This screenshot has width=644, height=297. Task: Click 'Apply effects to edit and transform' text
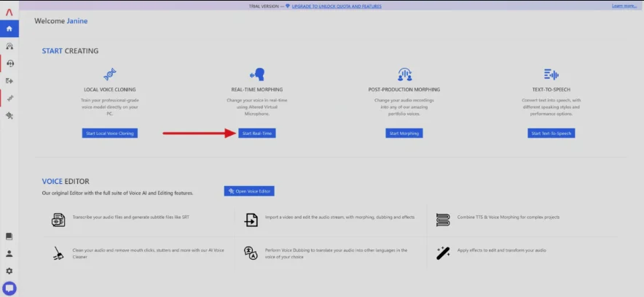[501, 250]
